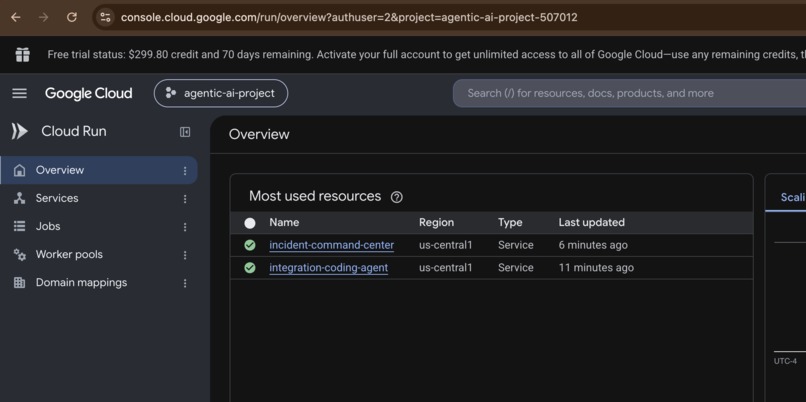Click the Domain mappings grid icon
806x402 pixels.
click(20, 283)
